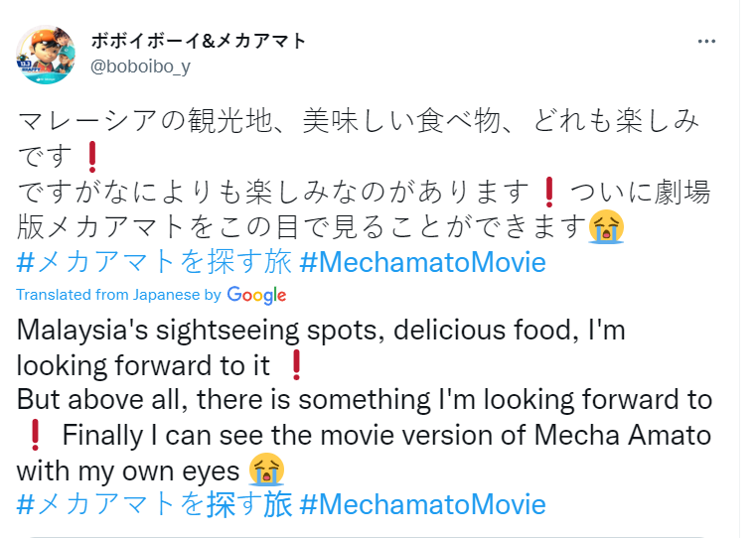Open the first #MechamatoMovie hashtag in the original tweet
756x538 pixels.
pyautogui.click(x=421, y=263)
